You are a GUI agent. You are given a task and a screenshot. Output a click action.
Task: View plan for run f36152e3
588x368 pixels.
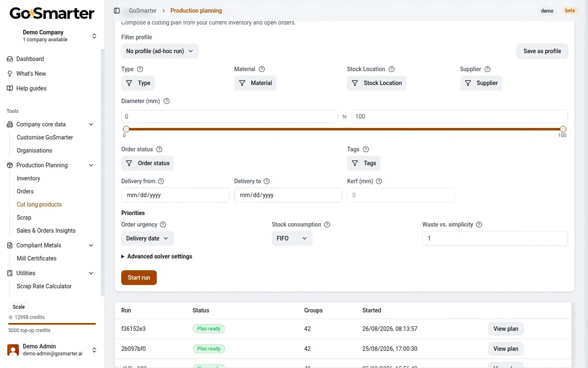click(x=506, y=329)
